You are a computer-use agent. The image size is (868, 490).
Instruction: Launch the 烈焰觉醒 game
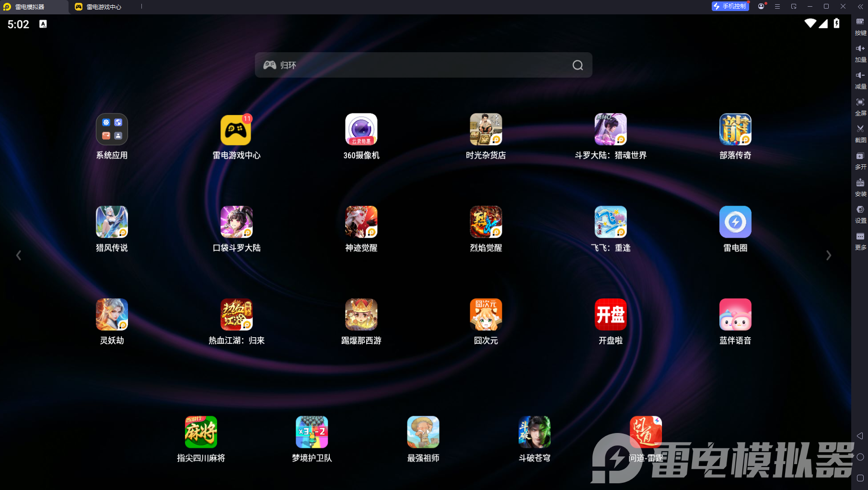[x=486, y=222]
